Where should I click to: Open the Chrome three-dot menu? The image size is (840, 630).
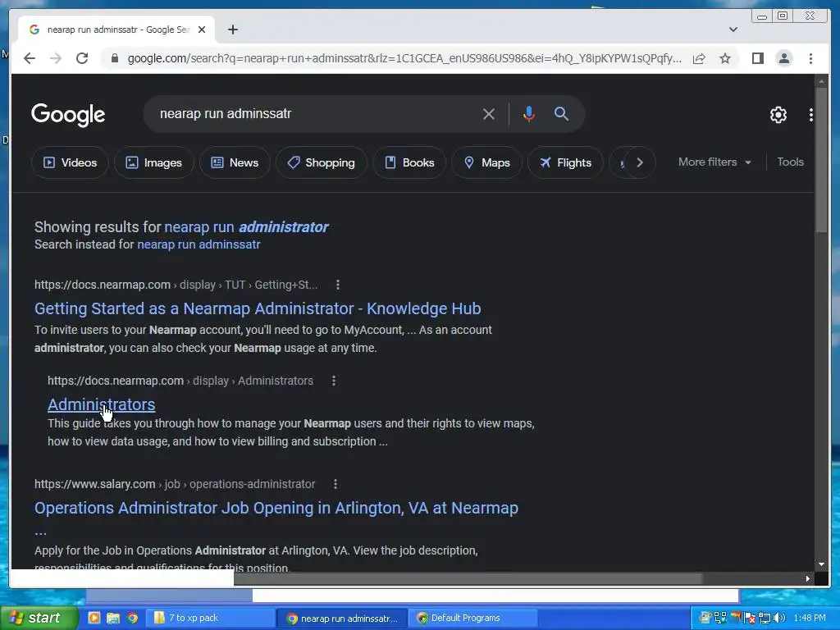pyautogui.click(x=810, y=58)
